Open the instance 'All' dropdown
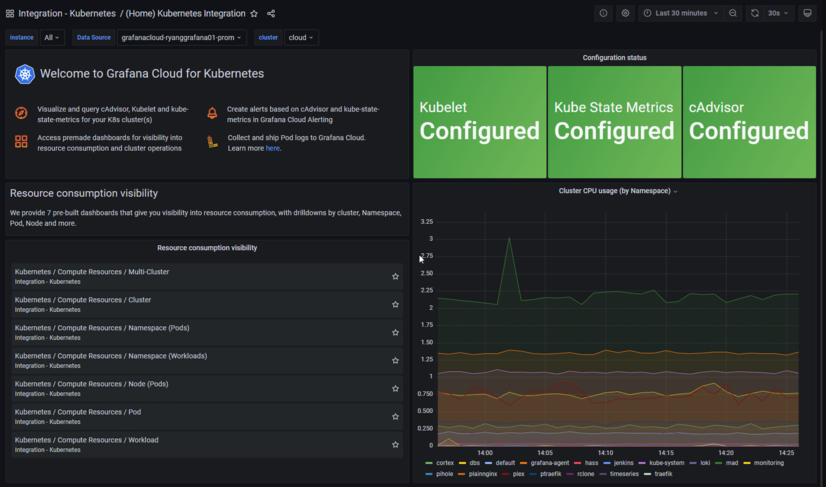Viewport: 826px width, 487px height. coord(53,37)
